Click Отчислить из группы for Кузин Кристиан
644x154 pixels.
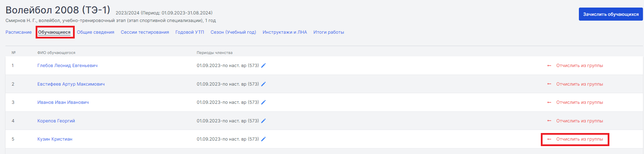(580, 139)
